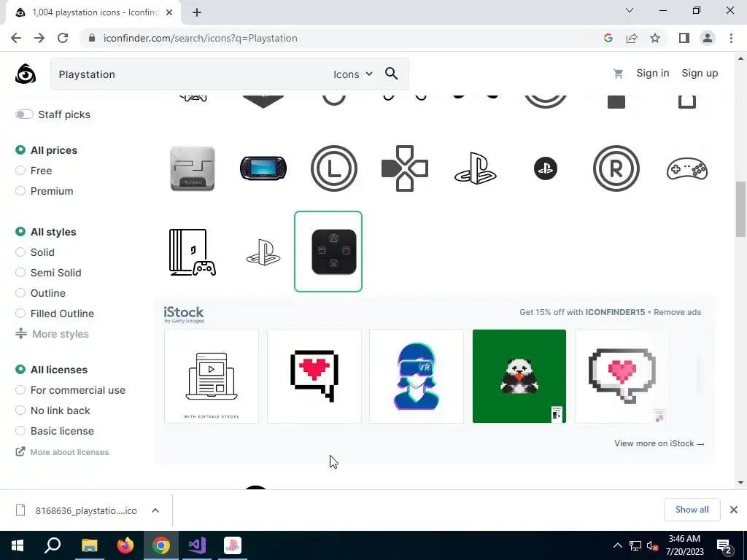
Task: Click the address bar URL
Action: point(201,38)
